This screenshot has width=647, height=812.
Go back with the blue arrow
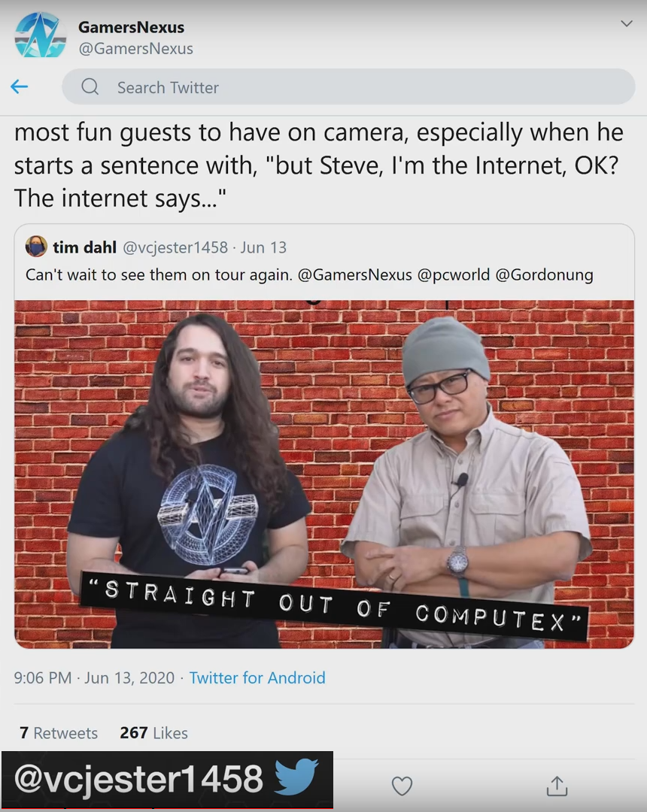(19, 86)
